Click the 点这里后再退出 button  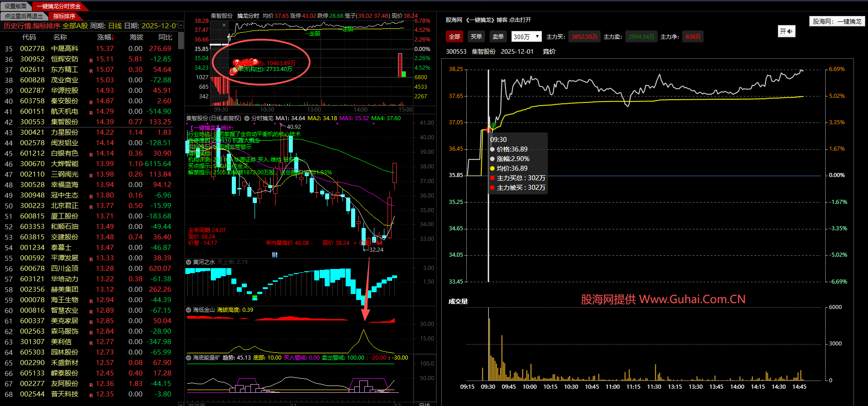[24, 16]
